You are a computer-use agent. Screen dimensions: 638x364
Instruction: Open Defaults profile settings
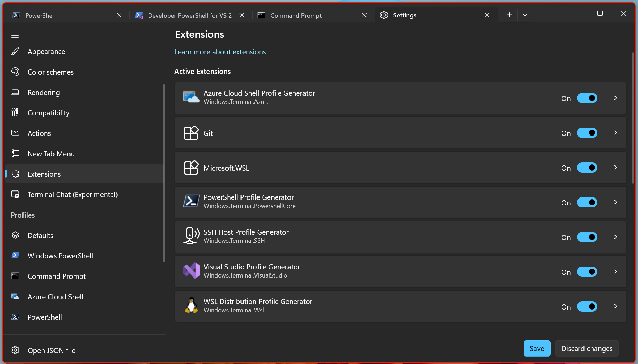click(x=84, y=235)
